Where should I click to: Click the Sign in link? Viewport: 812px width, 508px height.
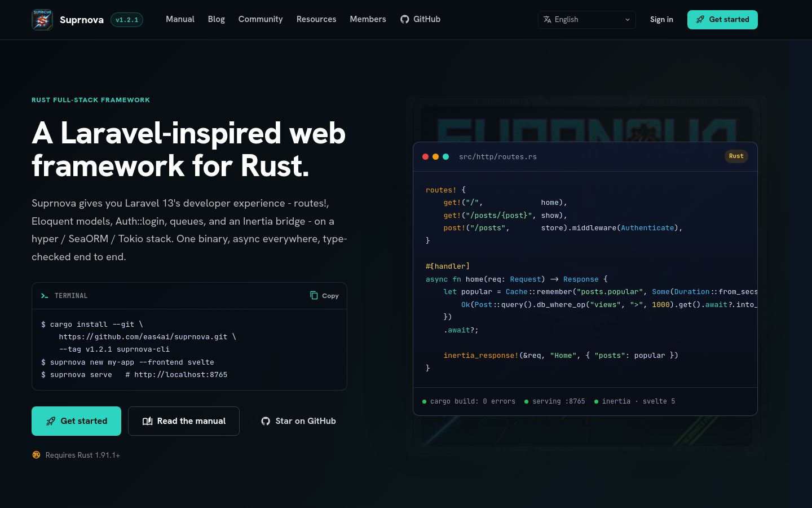(661, 20)
